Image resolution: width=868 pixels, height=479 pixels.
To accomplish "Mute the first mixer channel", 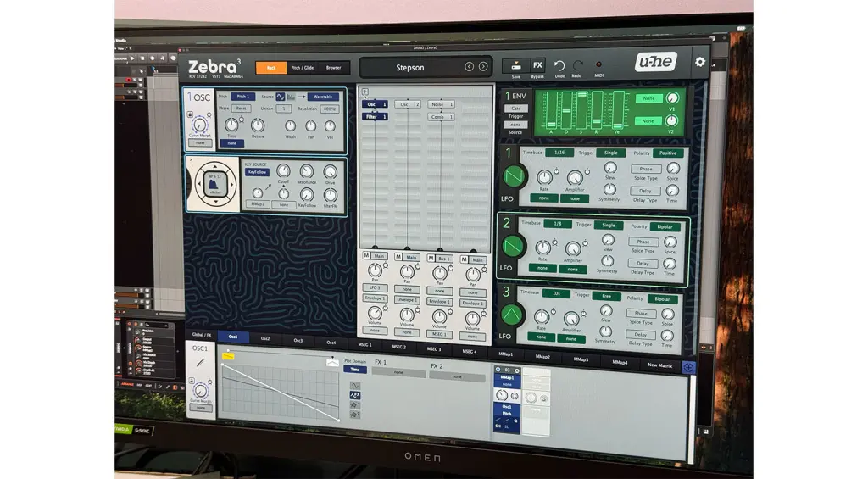I will pos(366,258).
